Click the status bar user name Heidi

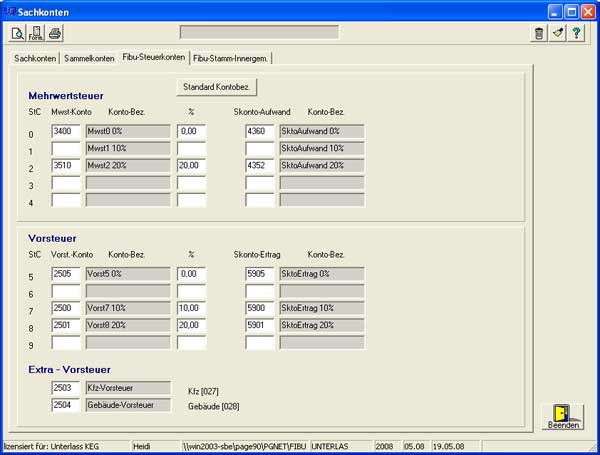point(142,447)
